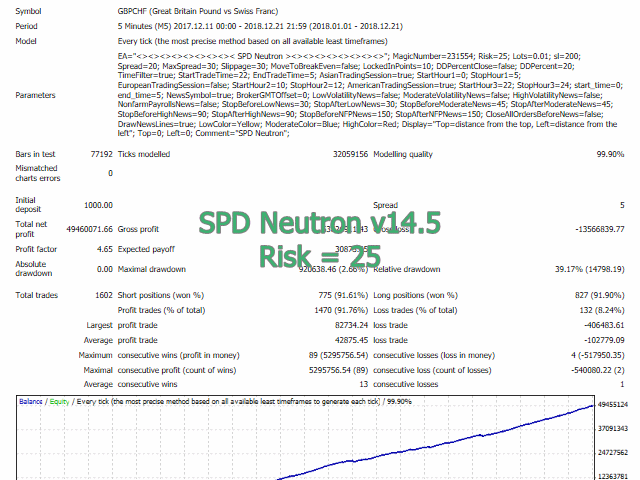The width and height of the screenshot is (640, 480).
Task: Select the Ticks modelled value 32059156
Action: (350, 154)
